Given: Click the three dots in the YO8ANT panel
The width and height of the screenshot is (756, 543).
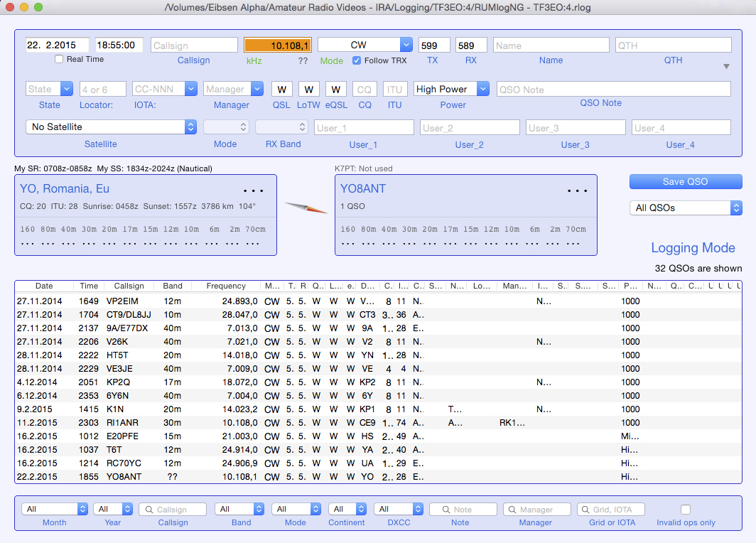Looking at the screenshot, I should point(578,191).
